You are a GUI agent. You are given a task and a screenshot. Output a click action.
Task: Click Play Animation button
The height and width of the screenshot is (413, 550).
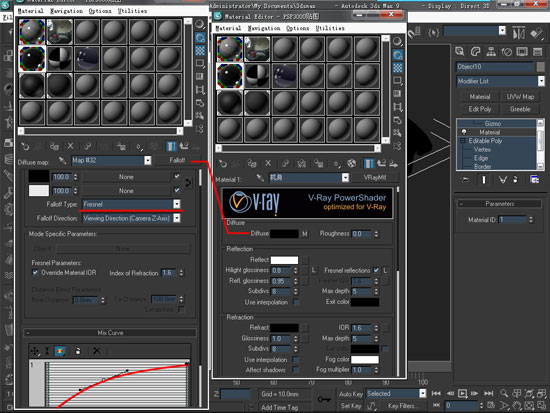(x=462, y=394)
